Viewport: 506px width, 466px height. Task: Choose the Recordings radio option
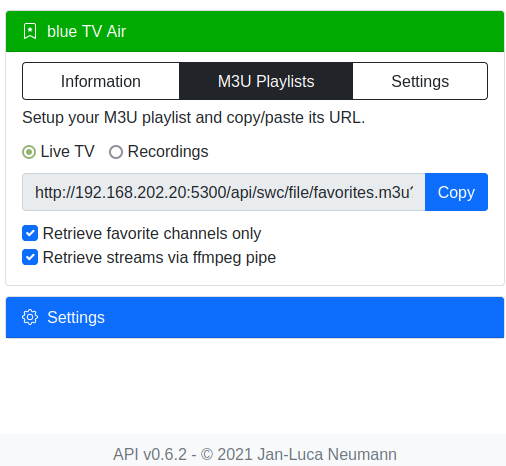[116, 152]
